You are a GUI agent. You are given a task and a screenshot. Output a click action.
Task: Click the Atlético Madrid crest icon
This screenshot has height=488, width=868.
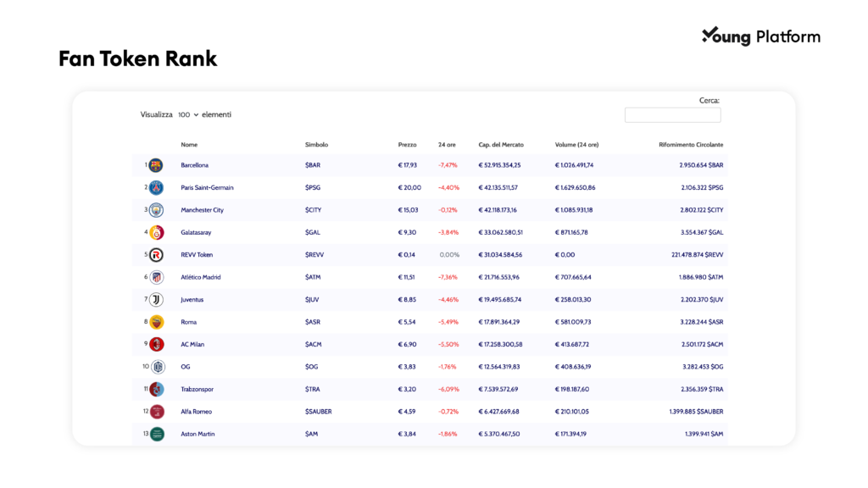tap(156, 277)
